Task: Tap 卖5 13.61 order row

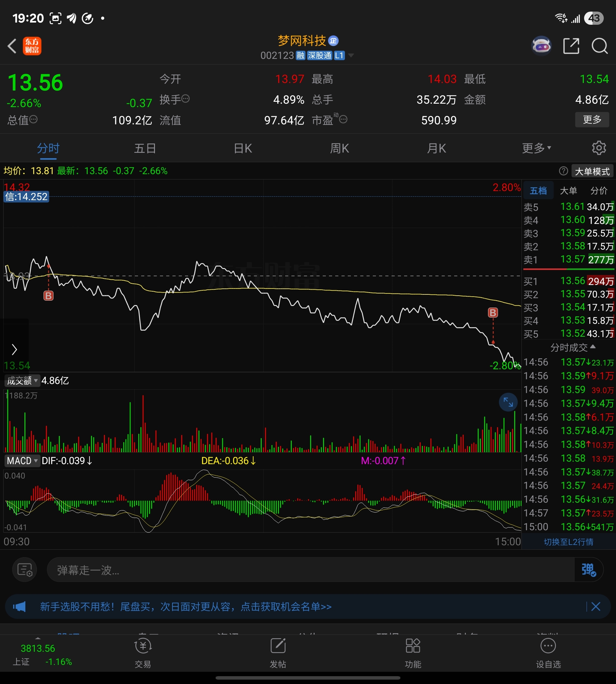Action: pyautogui.click(x=569, y=207)
